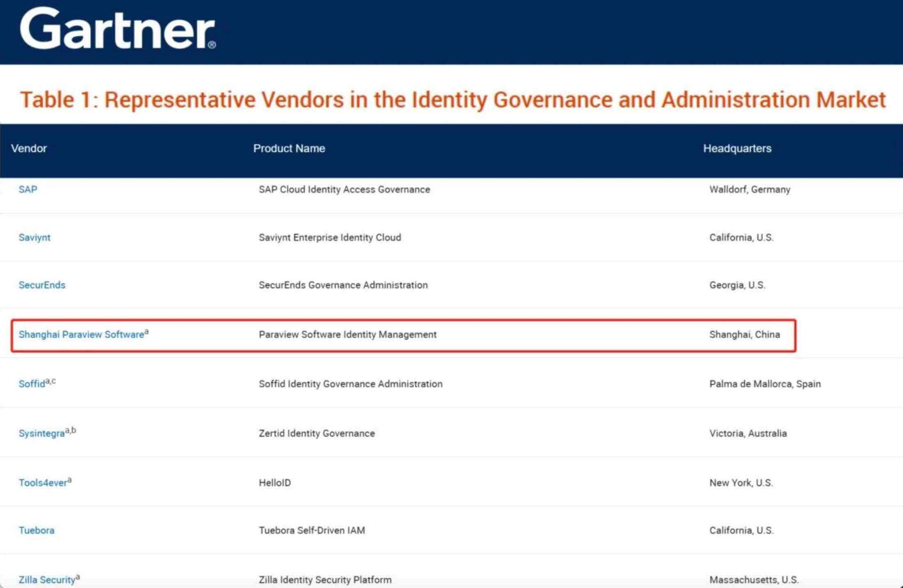
Task: Open the Sysintegra vendor link
Action: [41, 433]
